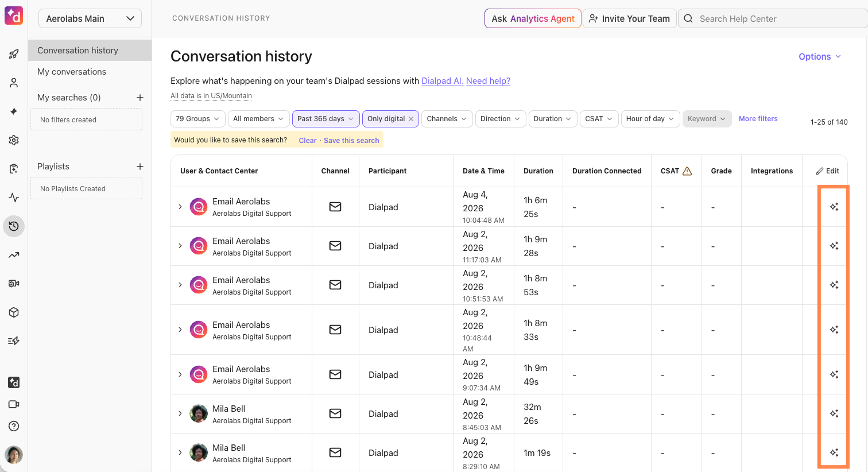868x472 pixels.
Task: Open the settings gear icon in left rail
Action: point(14,140)
